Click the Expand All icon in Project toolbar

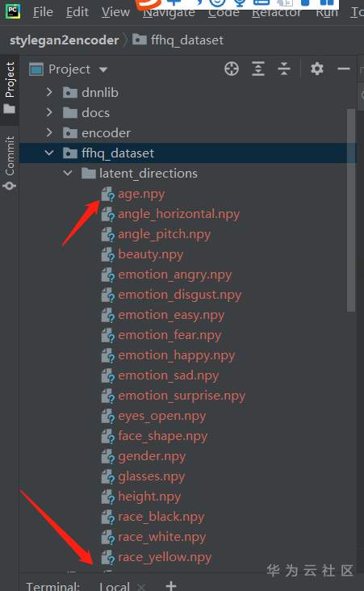[258, 69]
